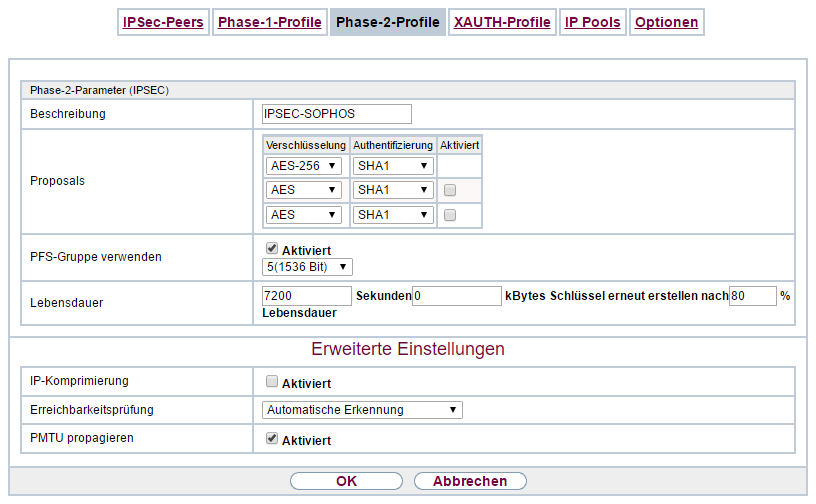Open the third proposal's AES encryption dropdown
The height and width of the screenshot is (504, 816).
click(x=303, y=215)
